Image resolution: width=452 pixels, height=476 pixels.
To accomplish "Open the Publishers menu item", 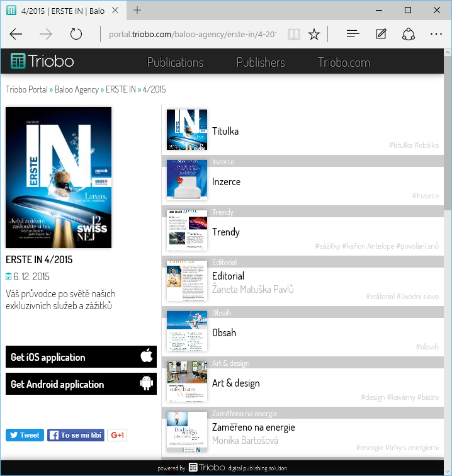I will click(x=261, y=62).
